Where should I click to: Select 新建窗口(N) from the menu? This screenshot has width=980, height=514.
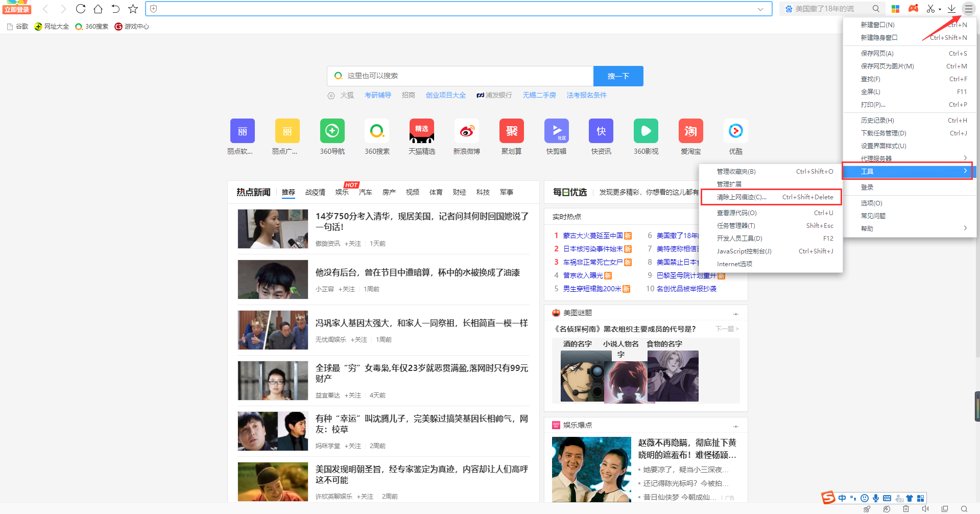tap(910, 25)
